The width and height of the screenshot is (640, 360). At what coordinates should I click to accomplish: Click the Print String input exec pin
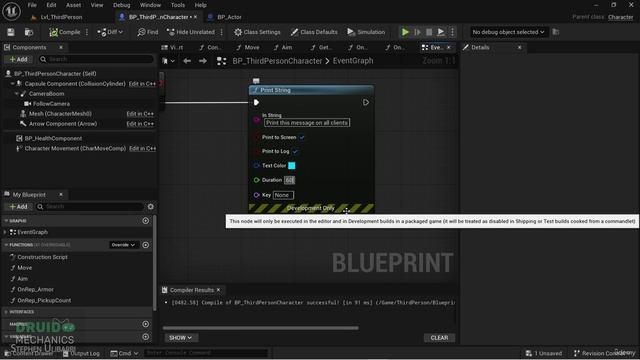pos(256,102)
